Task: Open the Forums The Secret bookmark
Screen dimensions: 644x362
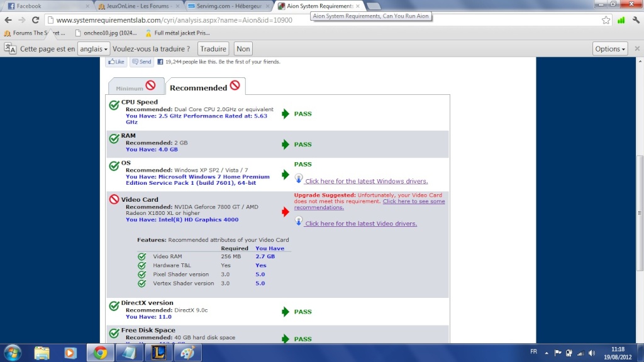Action: click(35, 33)
